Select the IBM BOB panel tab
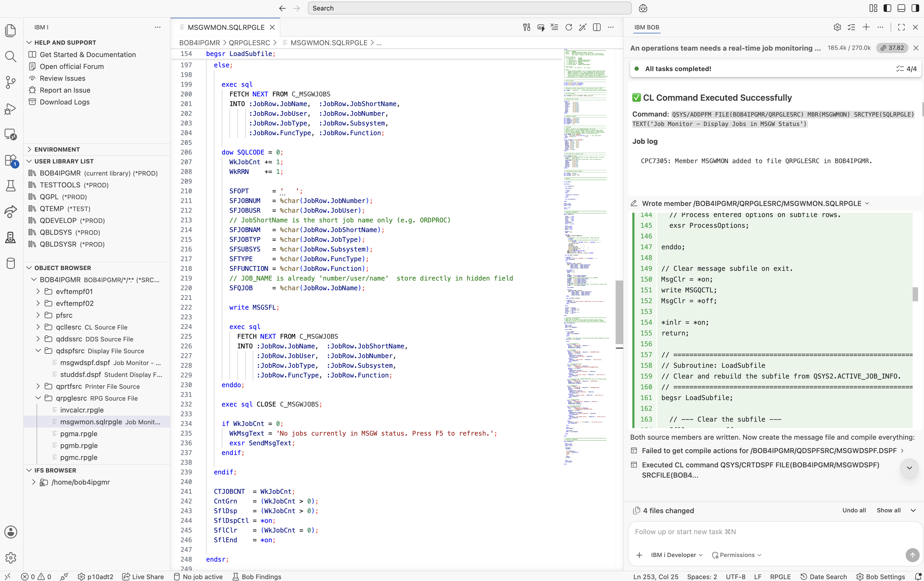 pyautogui.click(x=647, y=27)
